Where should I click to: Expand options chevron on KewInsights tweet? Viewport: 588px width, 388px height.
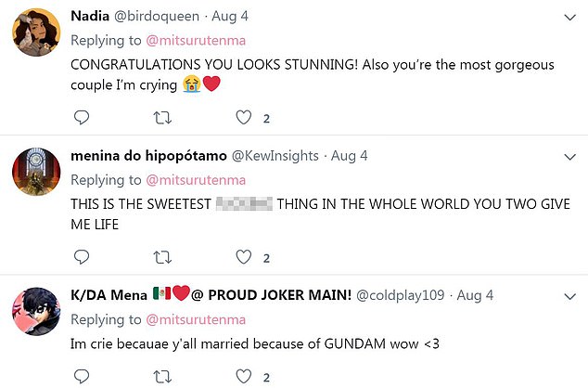point(569,157)
